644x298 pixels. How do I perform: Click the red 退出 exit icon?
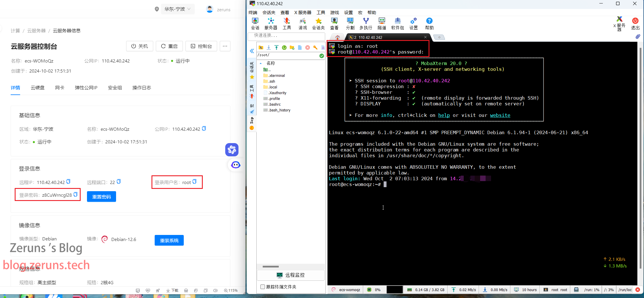click(x=635, y=24)
